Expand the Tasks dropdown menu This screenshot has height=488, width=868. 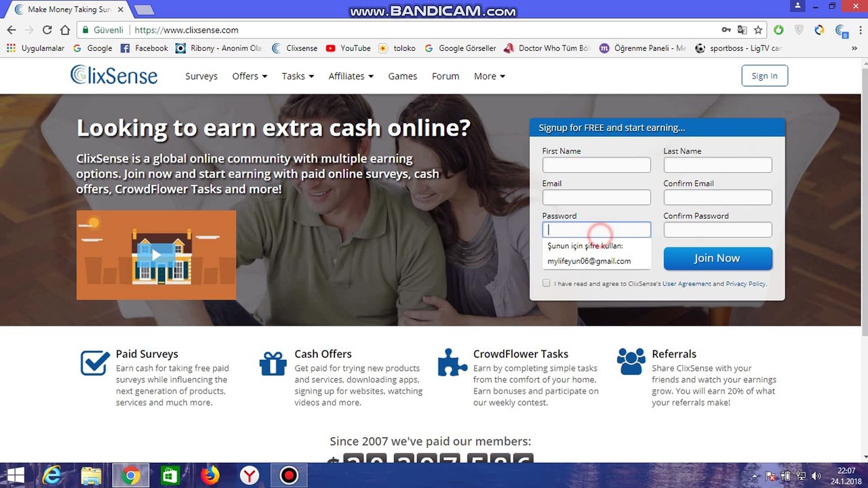[298, 76]
